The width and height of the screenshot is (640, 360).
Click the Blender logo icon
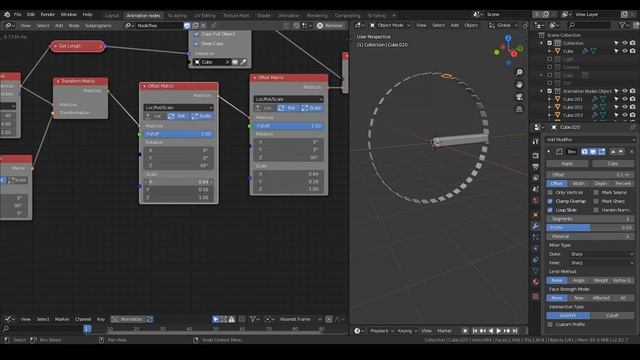(x=7, y=14)
